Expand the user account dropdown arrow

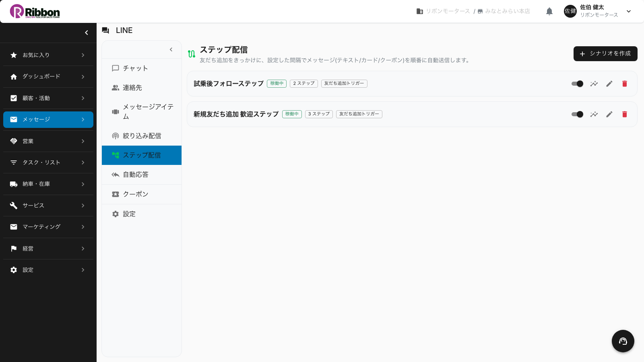pyautogui.click(x=629, y=11)
